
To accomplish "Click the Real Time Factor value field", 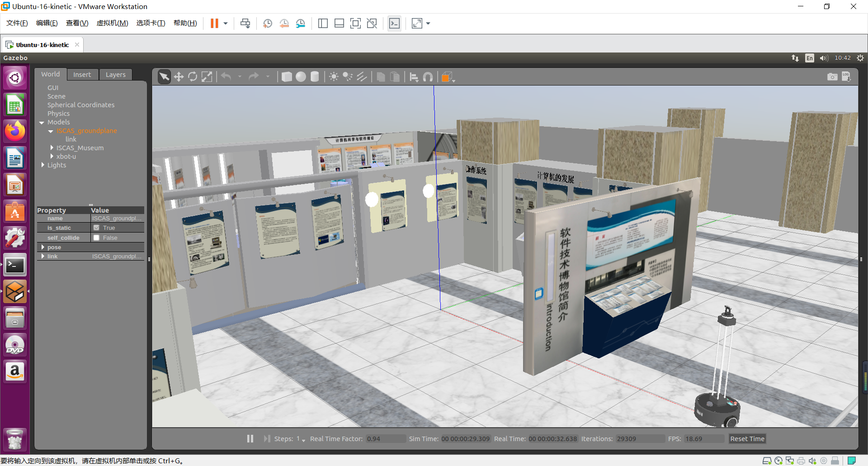I will click(x=386, y=439).
